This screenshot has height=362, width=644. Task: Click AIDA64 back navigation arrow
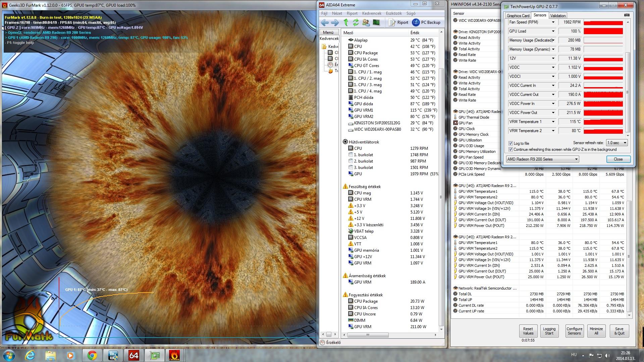point(325,22)
